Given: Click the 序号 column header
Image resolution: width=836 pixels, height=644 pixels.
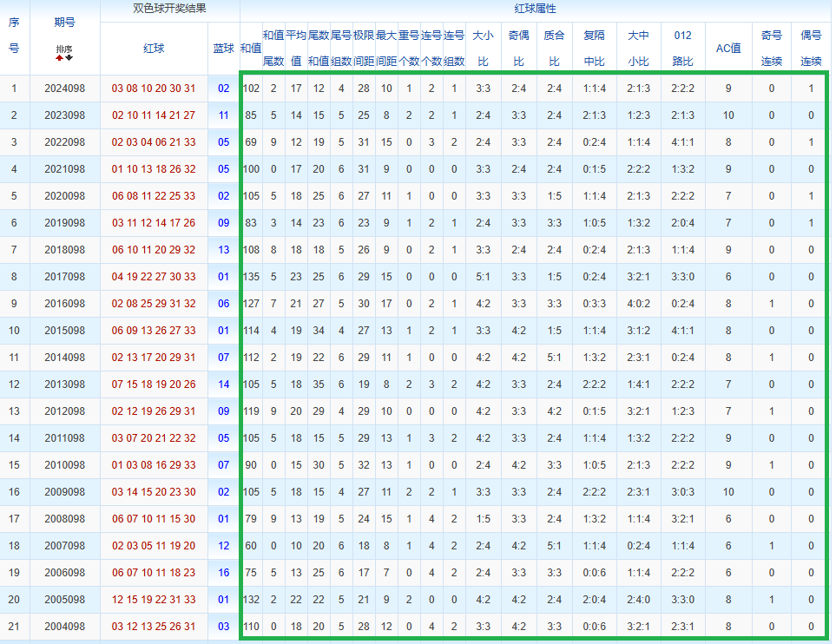Looking at the screenshot, I should click(14, 36).
